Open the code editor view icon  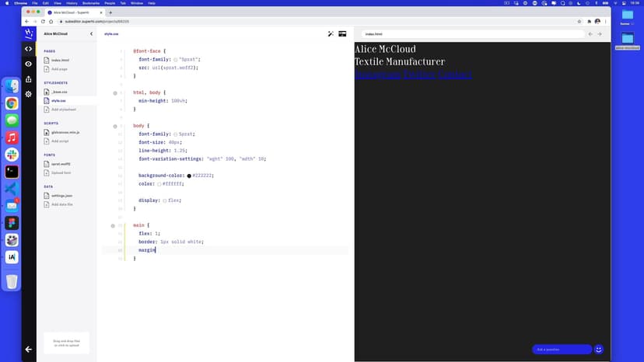click(x=29, y=49)
